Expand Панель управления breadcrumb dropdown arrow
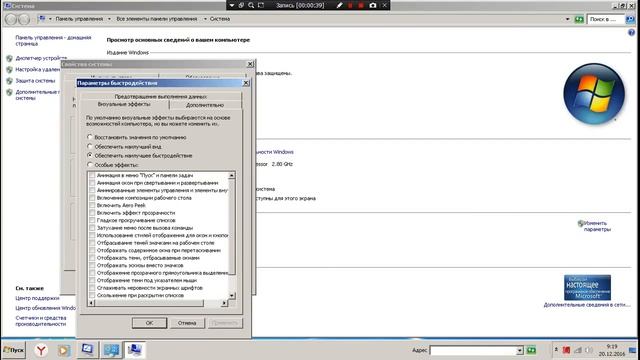Screen dimensions: 640x360 click(109, 19)
